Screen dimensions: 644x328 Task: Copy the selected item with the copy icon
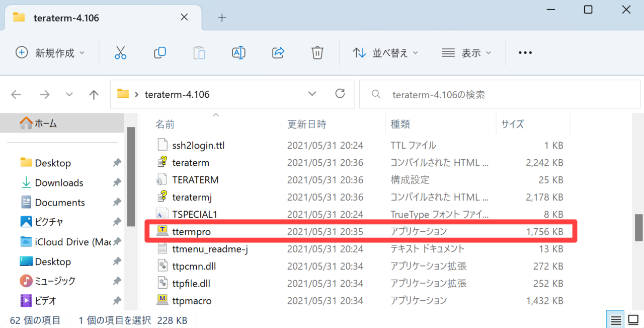(160, 52)
